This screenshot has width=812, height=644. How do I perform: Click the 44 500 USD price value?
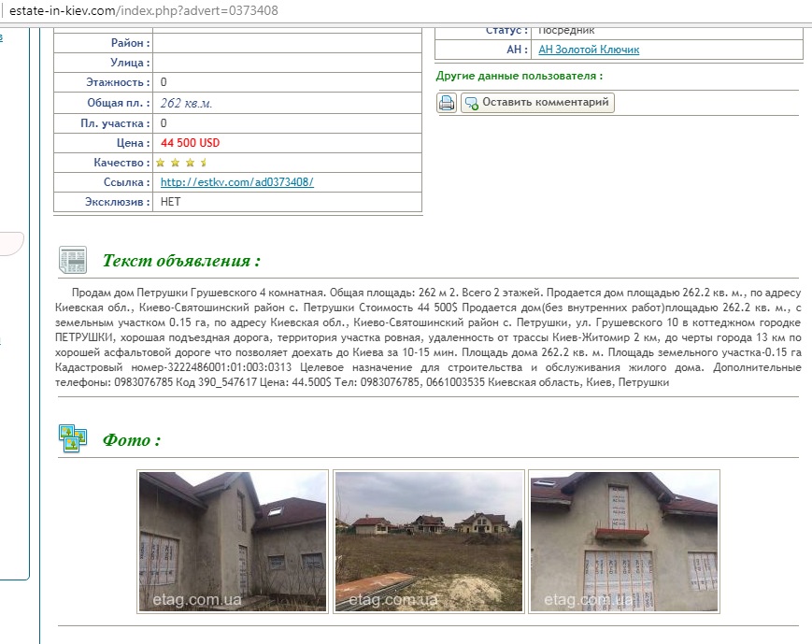click(x=191, y=143)
